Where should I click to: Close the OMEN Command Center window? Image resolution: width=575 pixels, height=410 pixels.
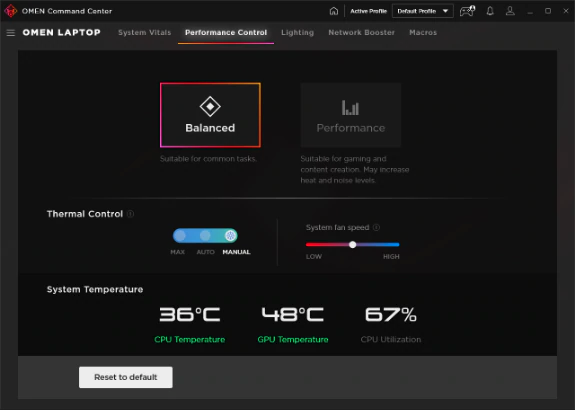(566, 11)
